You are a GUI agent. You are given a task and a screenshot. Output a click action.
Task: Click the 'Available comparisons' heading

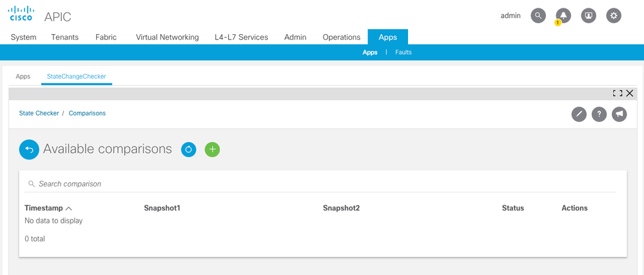tap(108, 149)
